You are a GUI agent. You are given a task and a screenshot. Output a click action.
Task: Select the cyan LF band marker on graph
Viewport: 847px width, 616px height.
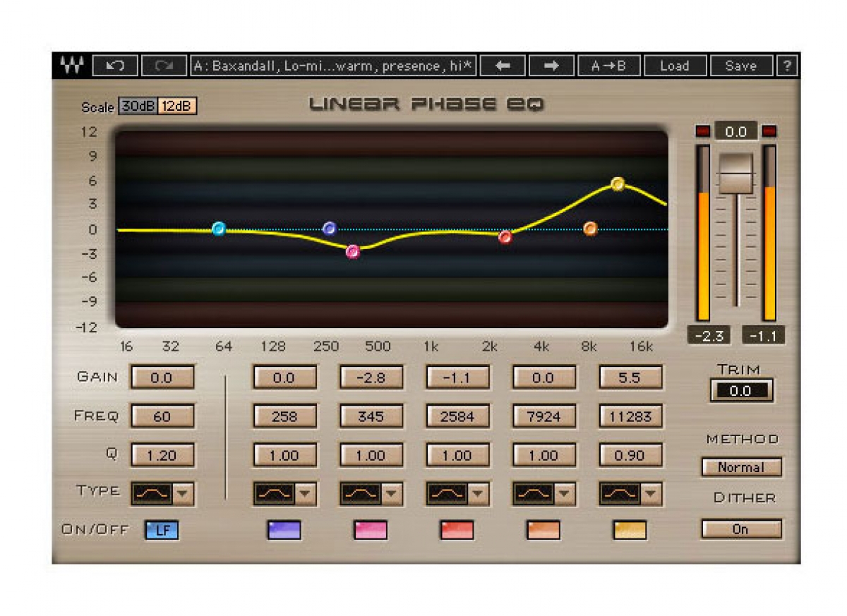point(219,229)
